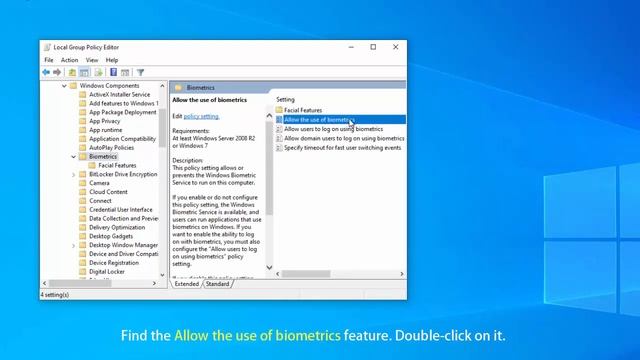Select App runtime folder
Image resolution: width=640 pixels, height=360 pixels.
(105, 130)
